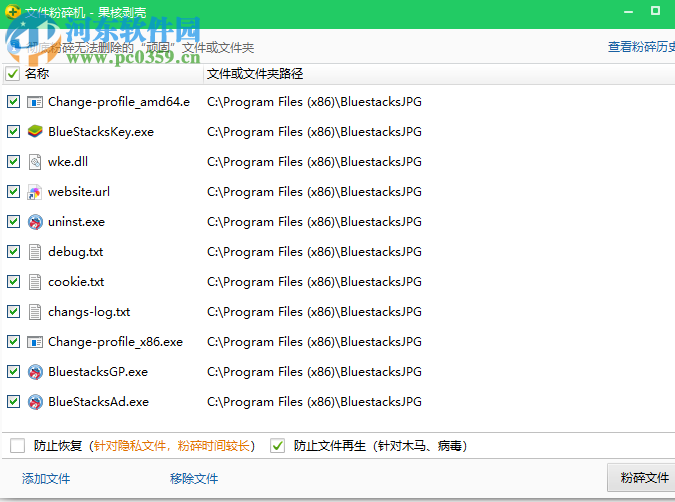Enable the 防止恢复 option
Viewport: 675px width, 502px height.
[x=17, y=446]
